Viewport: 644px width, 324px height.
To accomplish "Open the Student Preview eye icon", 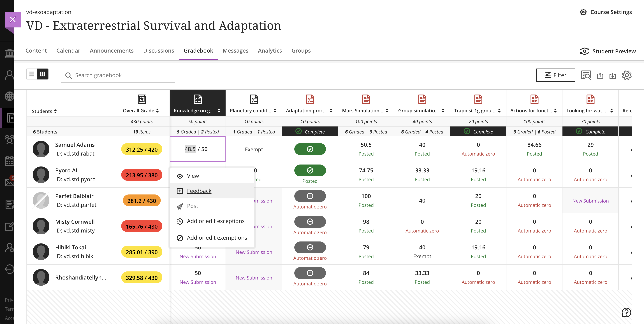I will coord(585,51).
